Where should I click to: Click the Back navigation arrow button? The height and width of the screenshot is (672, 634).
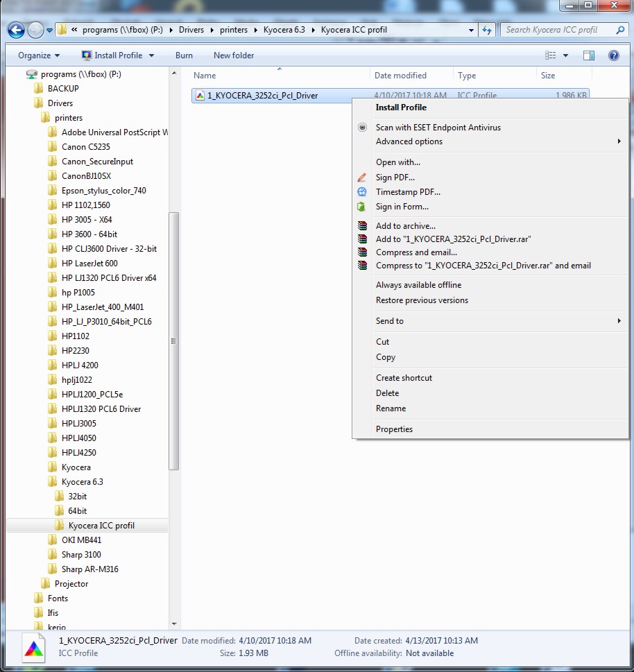point(16,31)
